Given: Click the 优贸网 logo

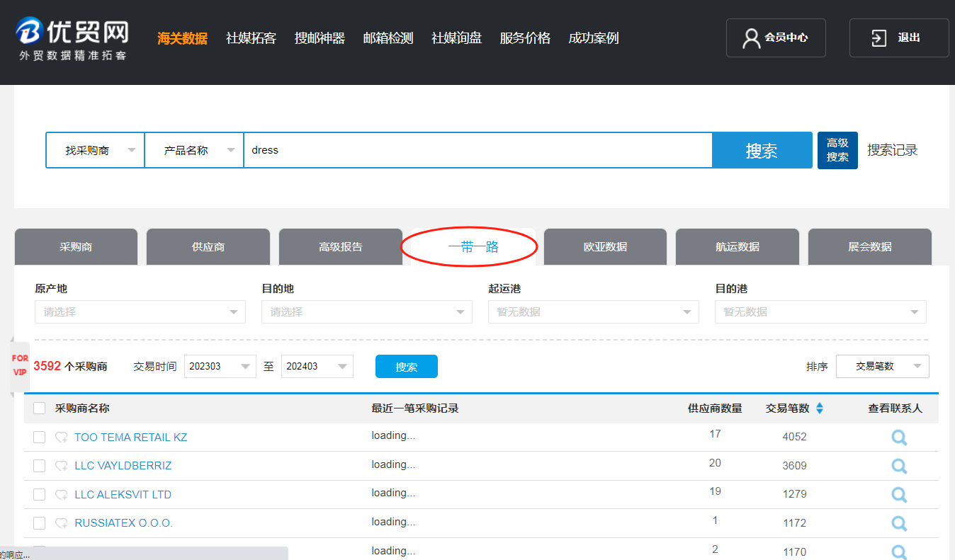Looking at the screenshot, I should [x=72, y=38].
